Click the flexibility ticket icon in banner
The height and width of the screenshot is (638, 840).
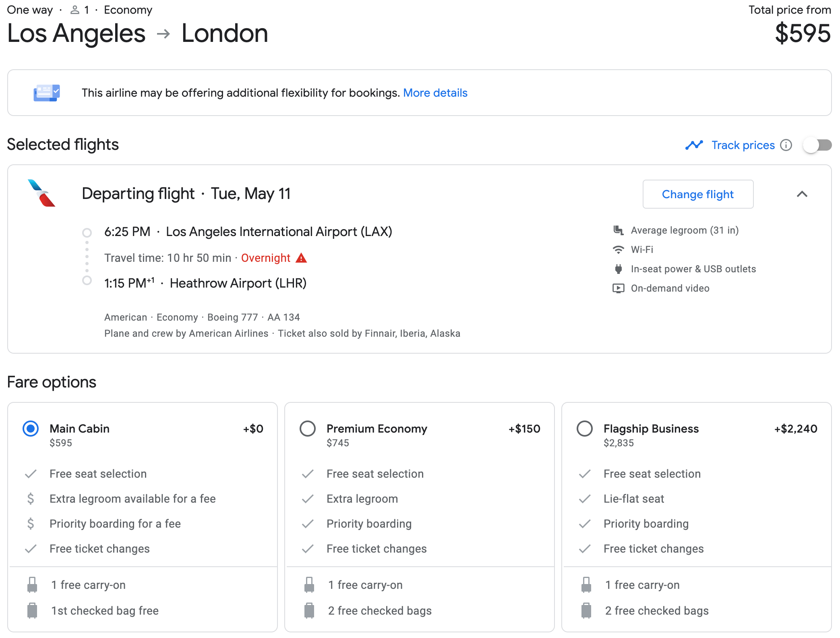click(47, 93)
